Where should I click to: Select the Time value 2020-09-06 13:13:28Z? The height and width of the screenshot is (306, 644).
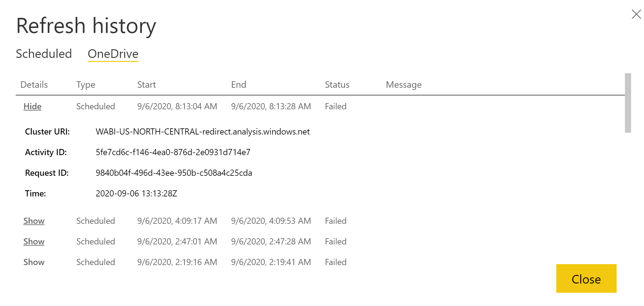click(x=136, y=194)
